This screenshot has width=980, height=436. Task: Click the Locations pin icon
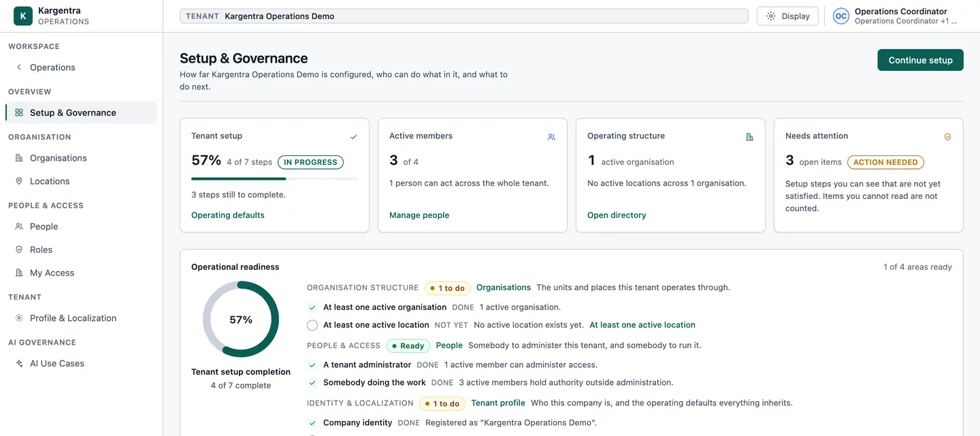[19, 181]
